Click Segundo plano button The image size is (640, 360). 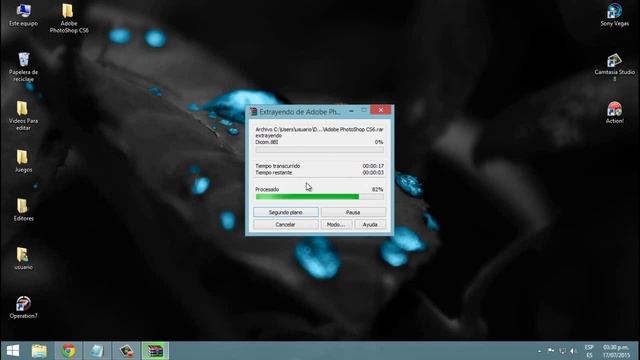286,212
